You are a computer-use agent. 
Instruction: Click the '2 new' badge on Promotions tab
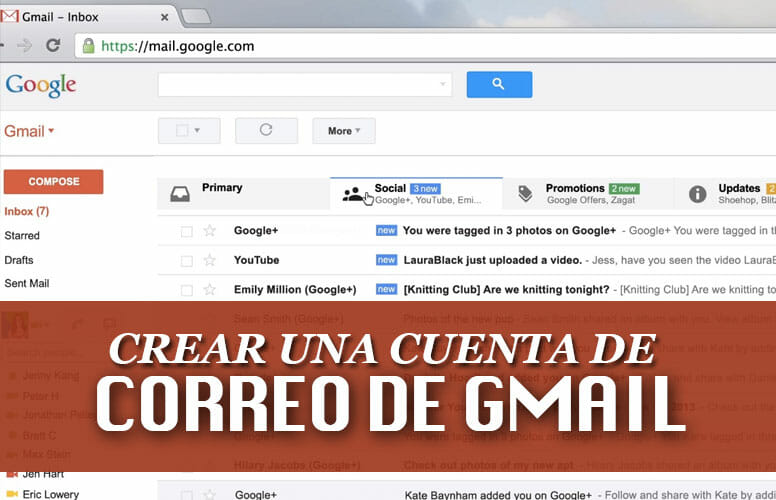[x=624, y=189]
